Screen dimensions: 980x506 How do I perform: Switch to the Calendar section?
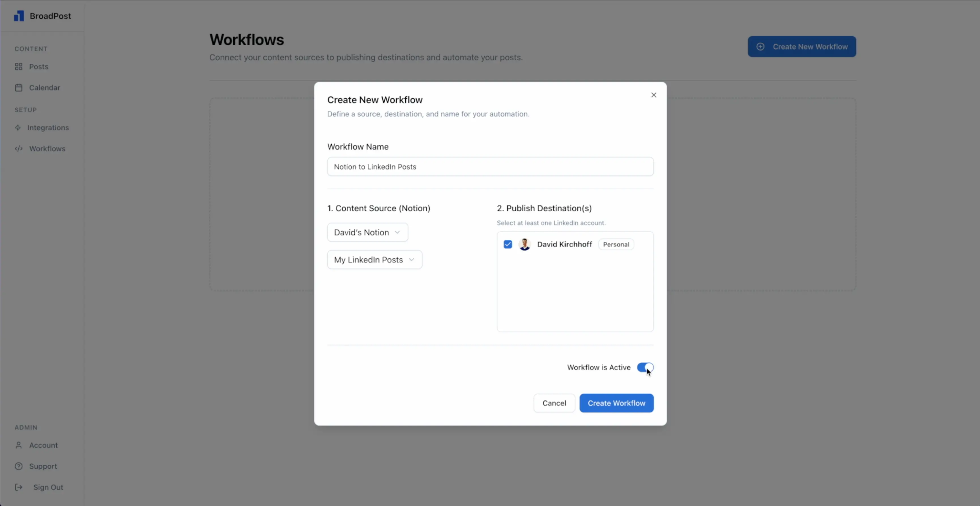[44, 88]
